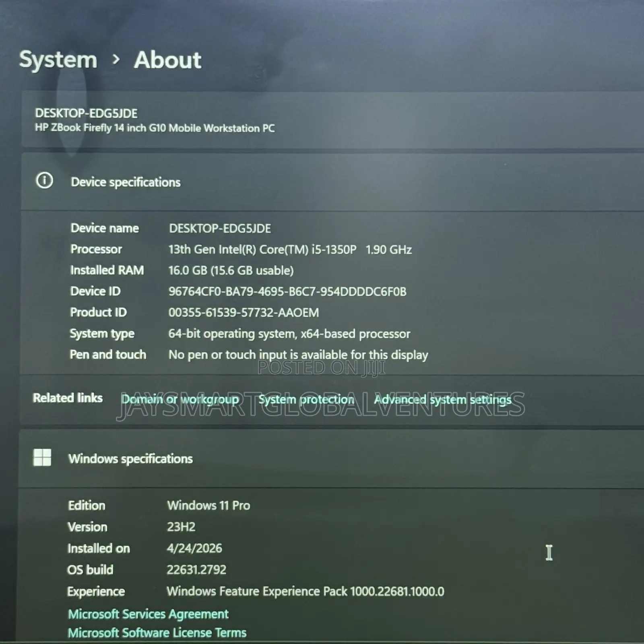Open Microsoft Software License Terms link

point(157,633)
